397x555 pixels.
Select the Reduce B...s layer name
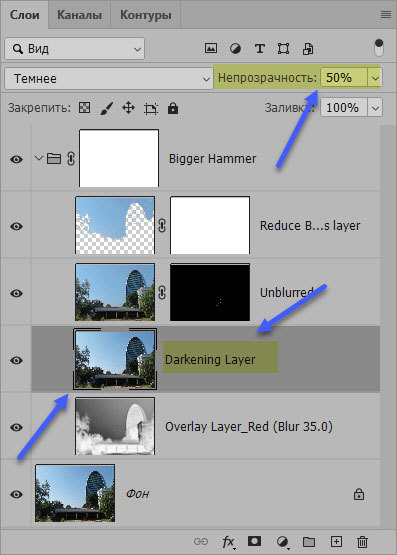pos(310,225)
